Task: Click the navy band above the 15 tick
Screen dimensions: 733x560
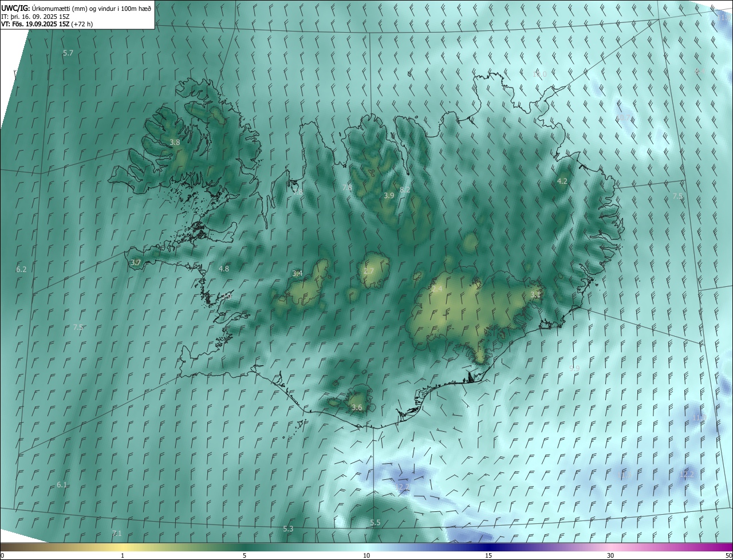Action: pyautogui.click(x=488, y=547)
